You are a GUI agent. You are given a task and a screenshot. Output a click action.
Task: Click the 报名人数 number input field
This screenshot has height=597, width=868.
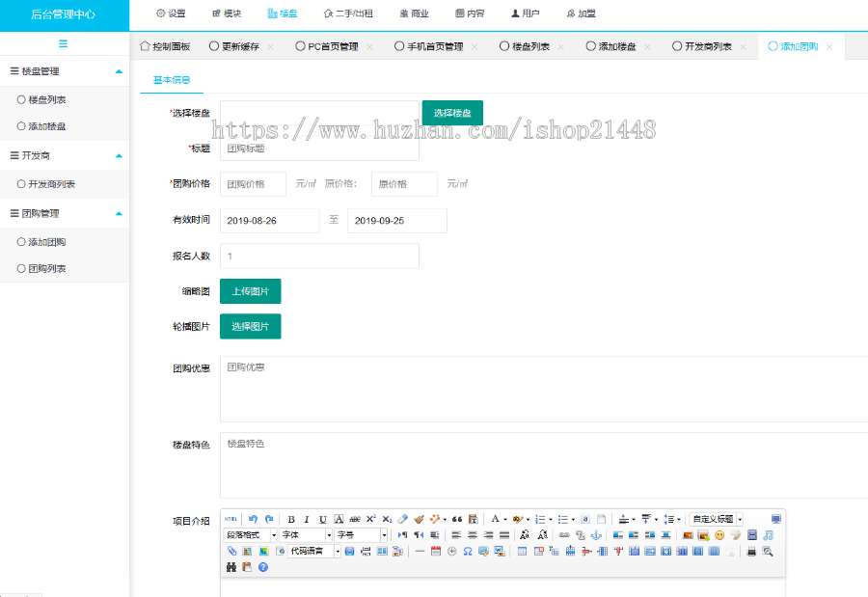coord(318,256)
